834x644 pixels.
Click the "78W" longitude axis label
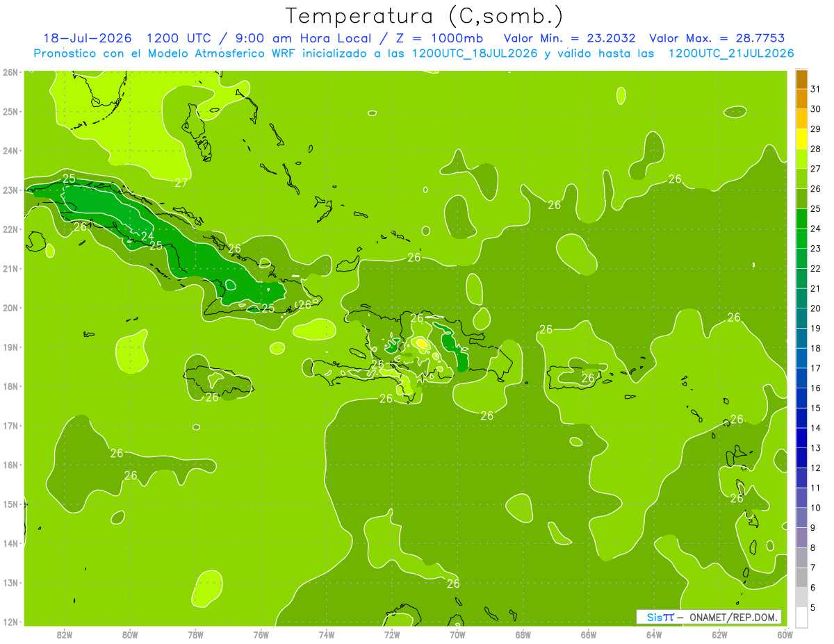pos(195,634)
